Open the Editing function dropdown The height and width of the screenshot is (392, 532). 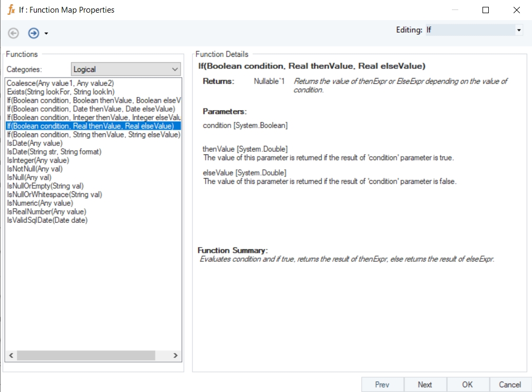coord(519,31)
